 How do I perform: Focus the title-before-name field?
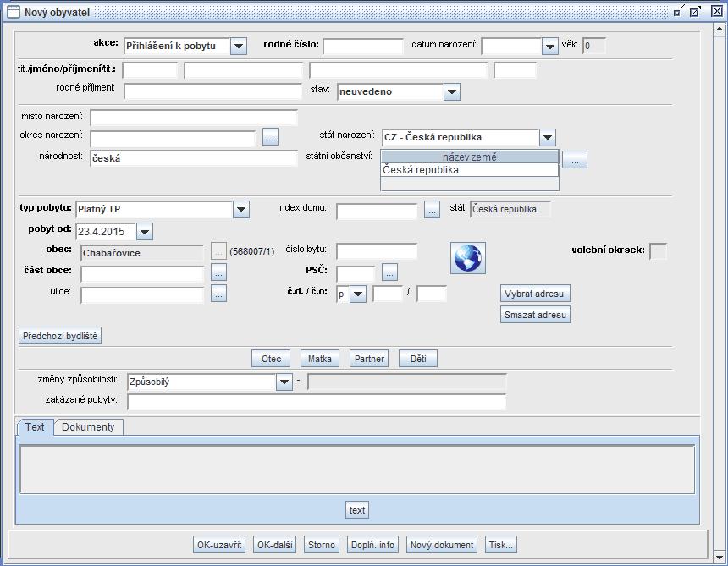pos(150,70)
